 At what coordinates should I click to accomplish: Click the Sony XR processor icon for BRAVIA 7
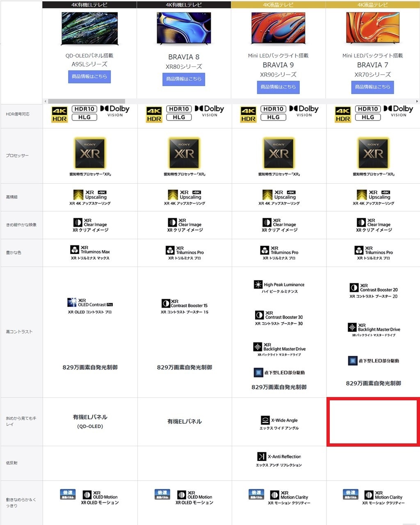pos(373,153)
